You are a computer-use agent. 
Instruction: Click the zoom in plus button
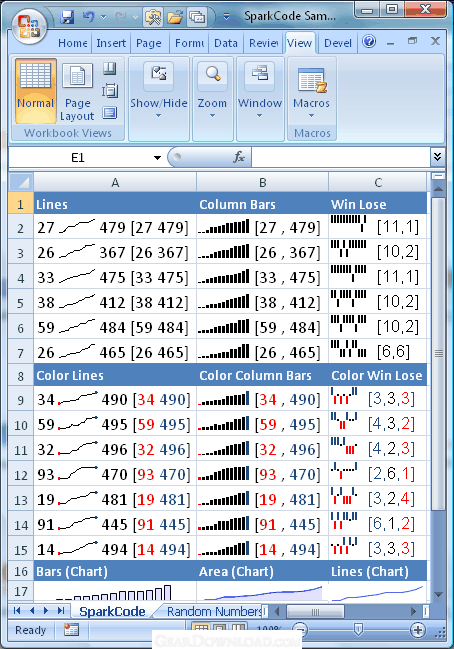418,630
